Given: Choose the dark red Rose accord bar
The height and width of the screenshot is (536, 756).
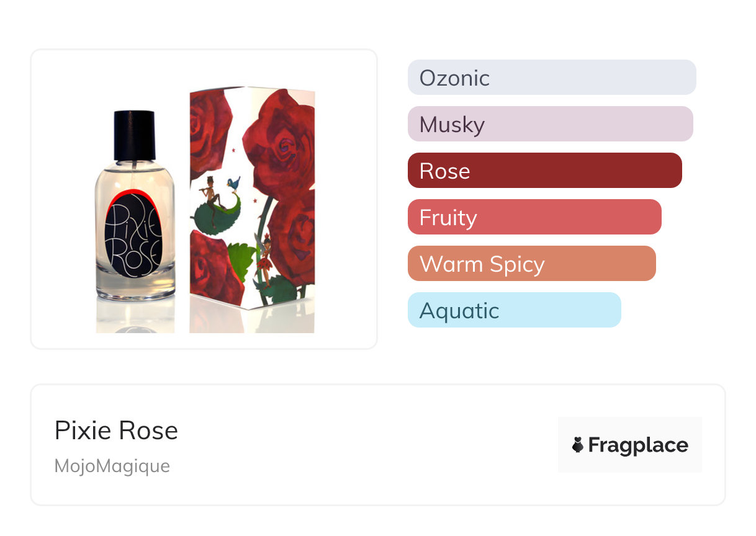Looking at the screenshot, I should pyautogui.click(x=544, y=171).
